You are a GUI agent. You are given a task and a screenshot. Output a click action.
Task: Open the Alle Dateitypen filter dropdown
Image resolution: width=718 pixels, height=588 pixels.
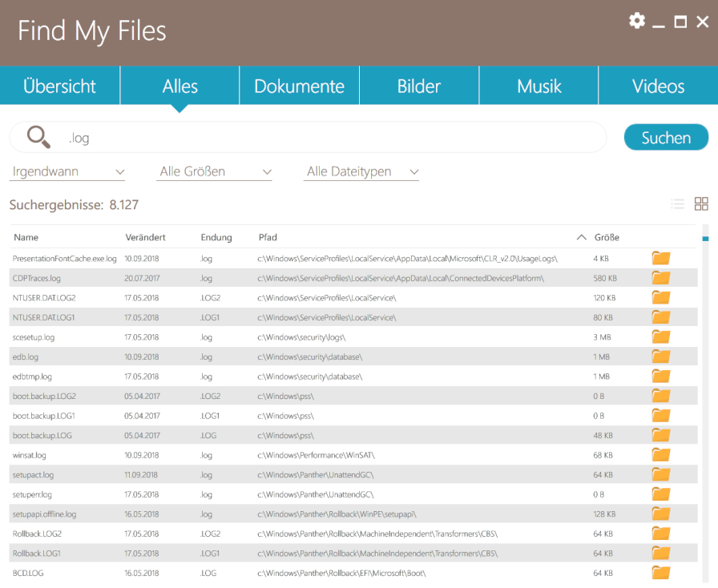tap(361, 171)
